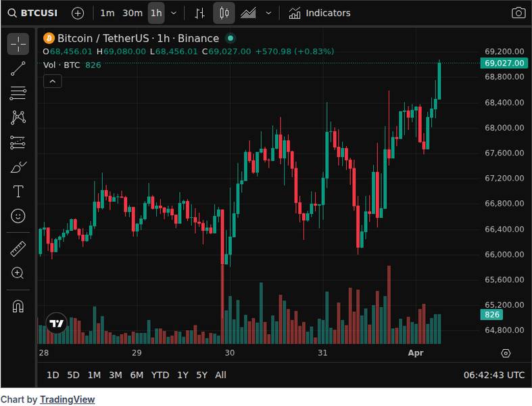This screenshot has height=406, width=532.
Task: Open the TradingView link below the chart
Action: tap(67, 399)
